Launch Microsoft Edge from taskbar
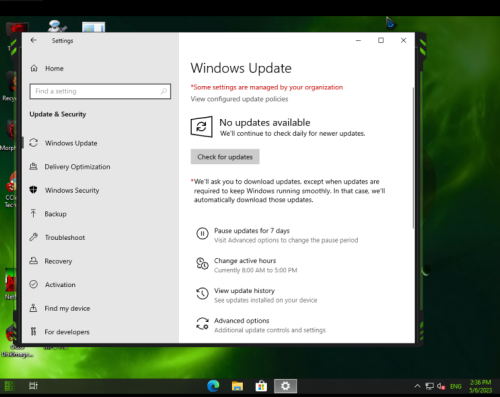This screenshot has height=397, width=500. coord(213,386)
